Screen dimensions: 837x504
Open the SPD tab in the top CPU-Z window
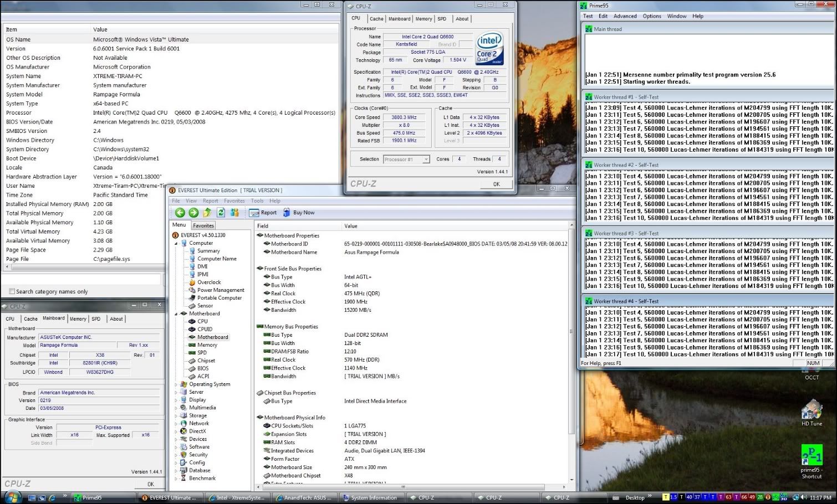pos(442,19)
